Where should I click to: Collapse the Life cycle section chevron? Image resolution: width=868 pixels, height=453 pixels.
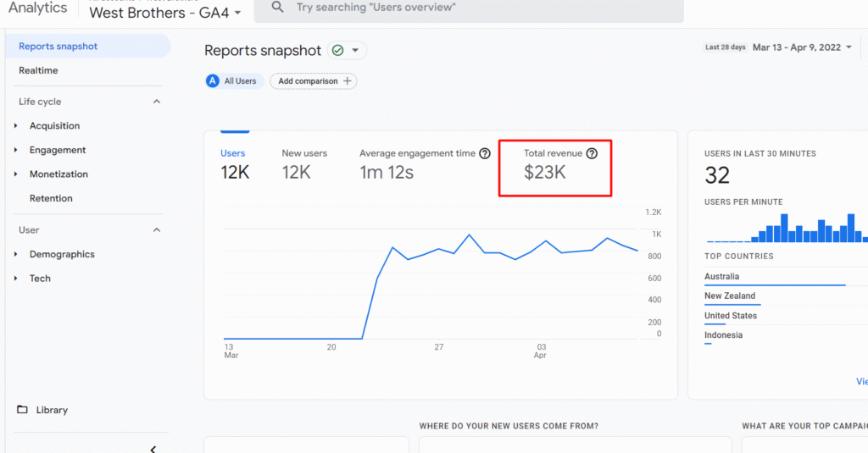(x=157, y=102)
